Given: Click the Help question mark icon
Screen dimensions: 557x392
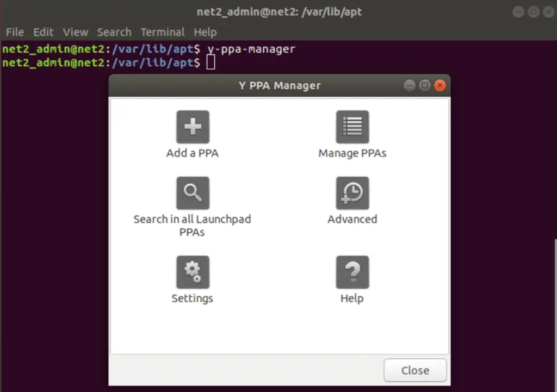Looking at the screenshot, I should [352, 272].
